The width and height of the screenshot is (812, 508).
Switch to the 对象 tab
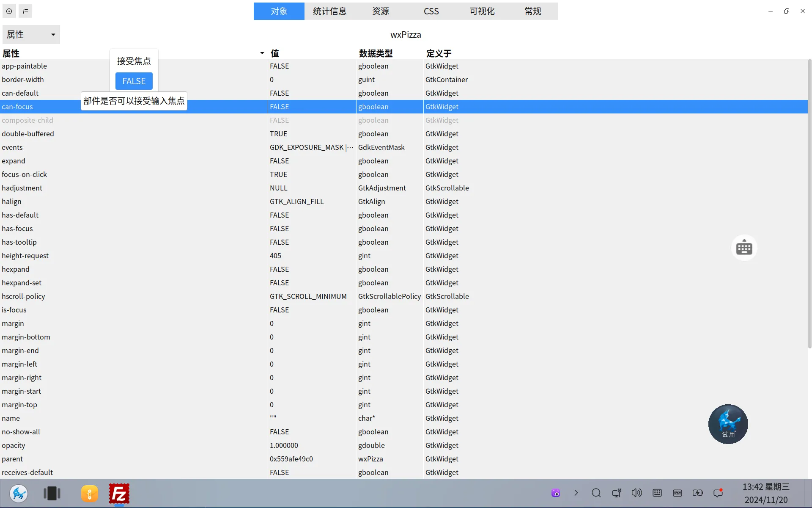point(279,11)
